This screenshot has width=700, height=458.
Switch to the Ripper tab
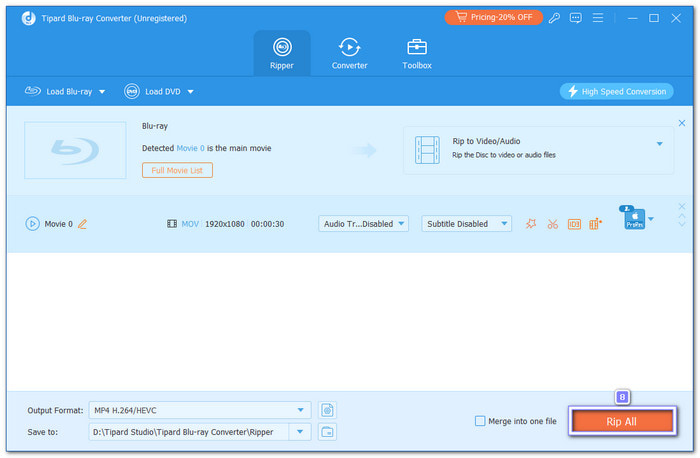click(282, 53)
